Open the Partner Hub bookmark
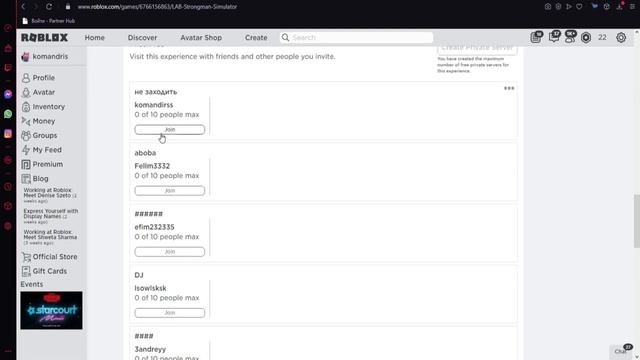 click(49, 20)
